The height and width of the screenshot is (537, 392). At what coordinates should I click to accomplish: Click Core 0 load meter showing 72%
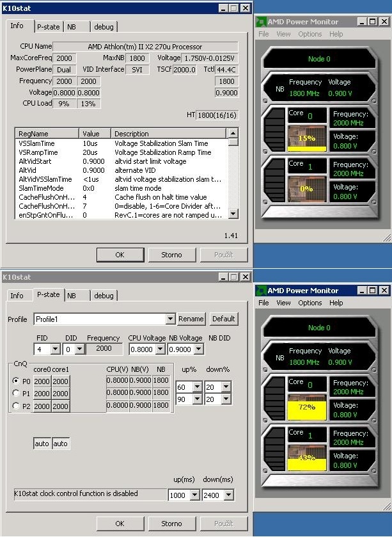point(307,407)
